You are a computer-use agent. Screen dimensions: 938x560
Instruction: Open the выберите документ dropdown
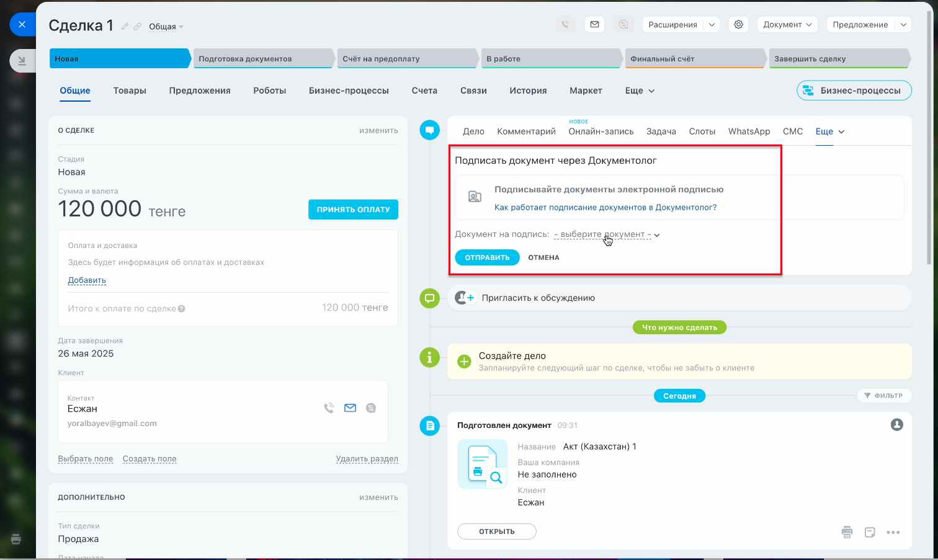[607, 234]
